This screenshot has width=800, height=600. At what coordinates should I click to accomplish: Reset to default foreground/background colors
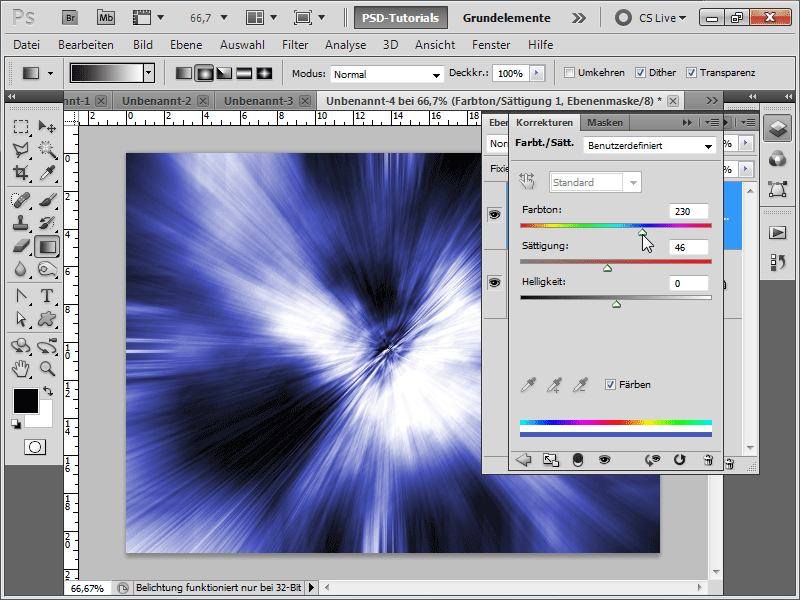tap(16, 424)
